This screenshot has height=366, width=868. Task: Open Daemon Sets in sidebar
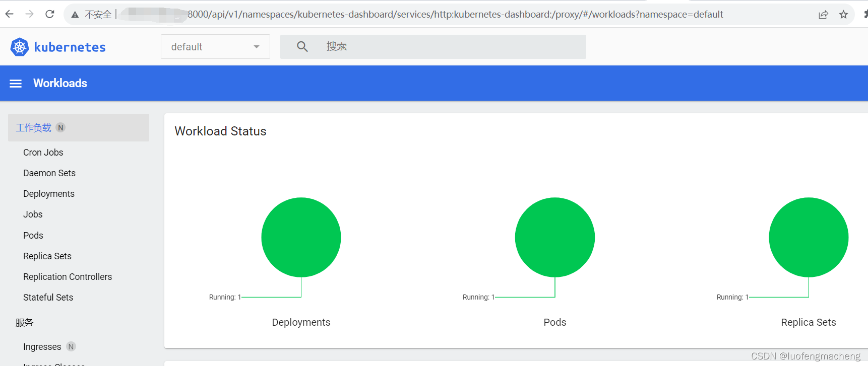tap(49, 173)
